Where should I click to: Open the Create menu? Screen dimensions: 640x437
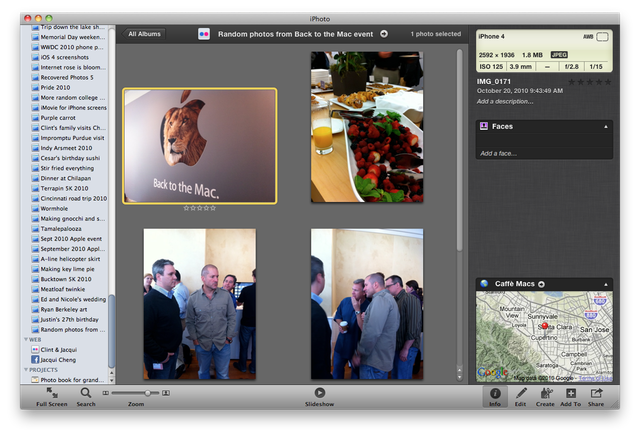pos(545,397)
